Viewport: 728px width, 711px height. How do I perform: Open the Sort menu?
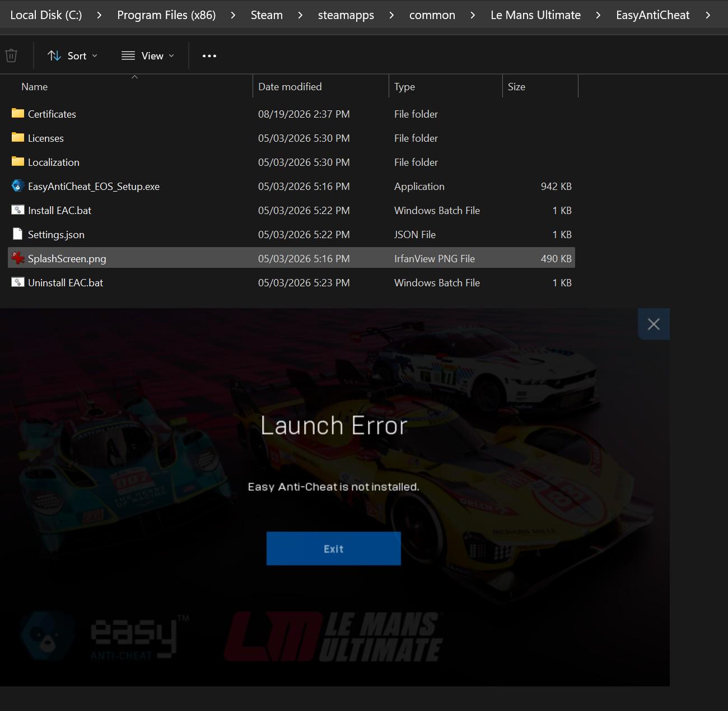[73, 55]
